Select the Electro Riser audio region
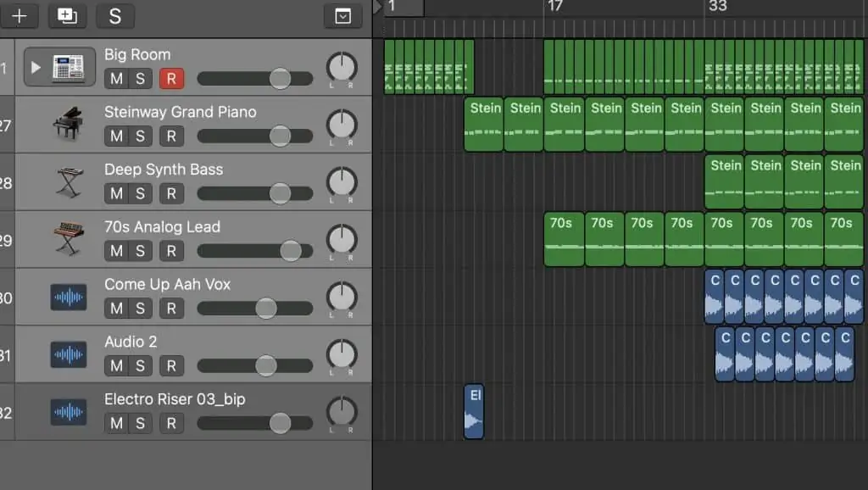868x490 pixels. tap(474, 411)
